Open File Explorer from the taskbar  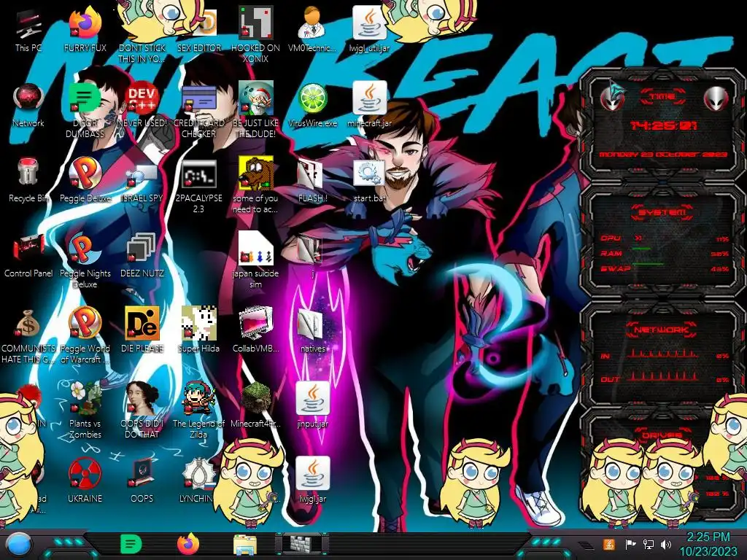[245, 545]
